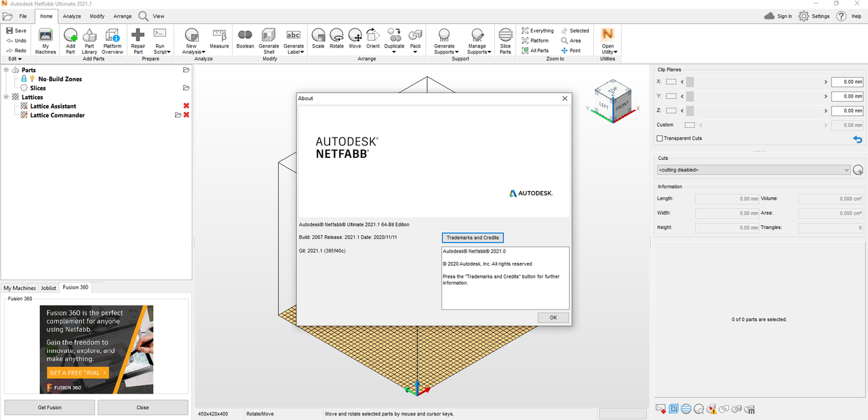
Task: Select the Measure tool
Action: pos(219,39)
